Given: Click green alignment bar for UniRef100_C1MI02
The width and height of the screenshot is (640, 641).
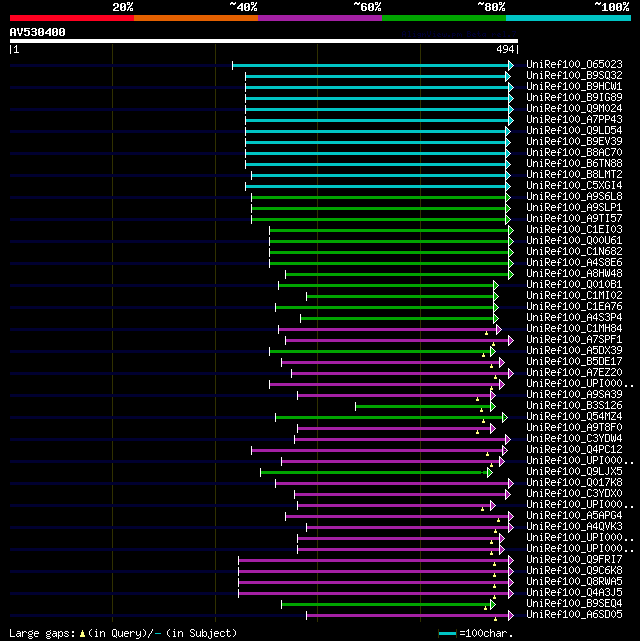Looking at the screenshot, I should click(x=402, y=297).
